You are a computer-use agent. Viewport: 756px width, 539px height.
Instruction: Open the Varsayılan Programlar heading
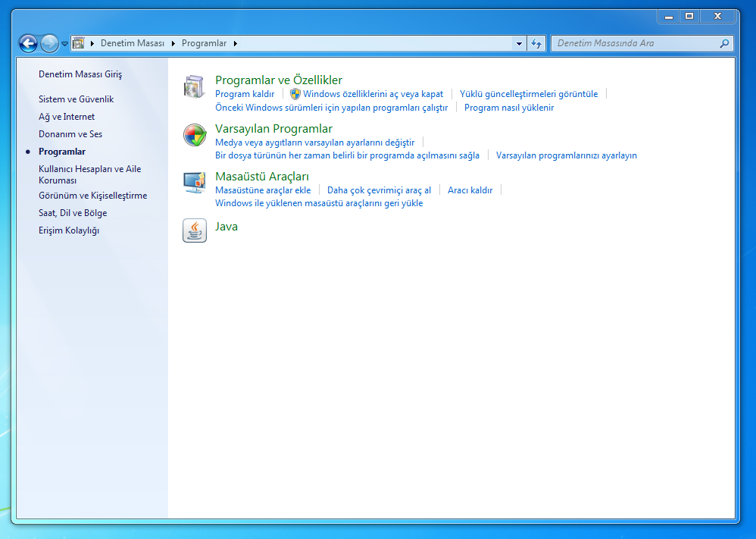pos(273,129)
